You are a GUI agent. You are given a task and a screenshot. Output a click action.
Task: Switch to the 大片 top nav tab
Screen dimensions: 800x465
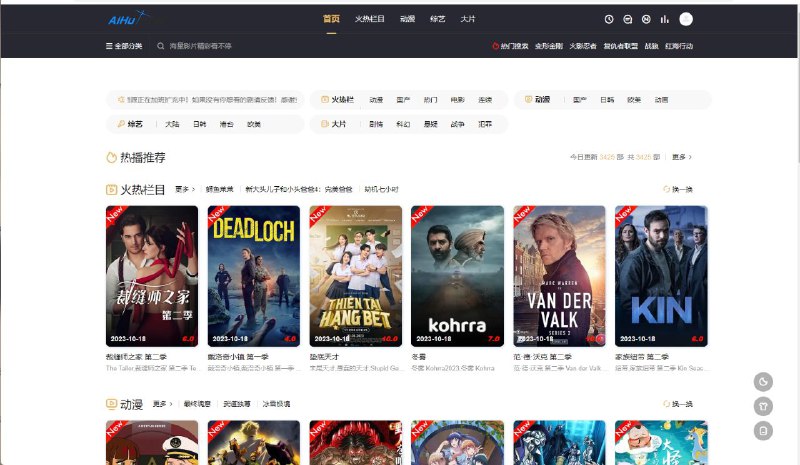tap(467, 19)
